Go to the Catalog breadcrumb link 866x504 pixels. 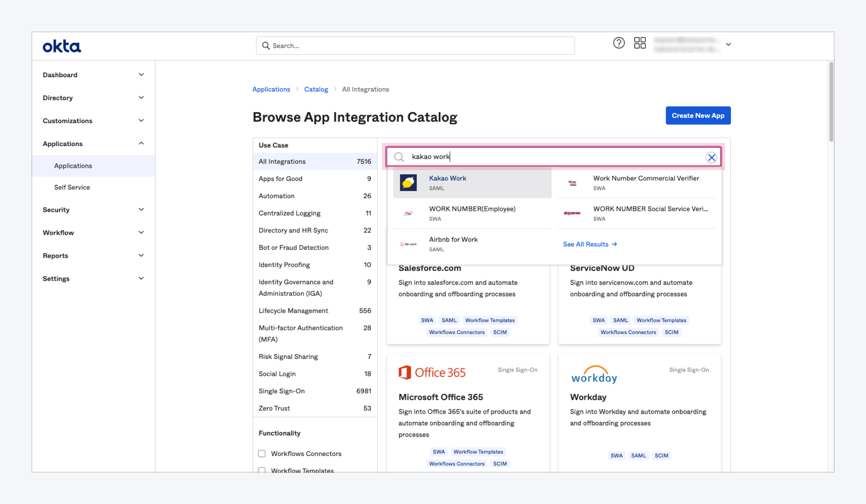click(316, 89)
